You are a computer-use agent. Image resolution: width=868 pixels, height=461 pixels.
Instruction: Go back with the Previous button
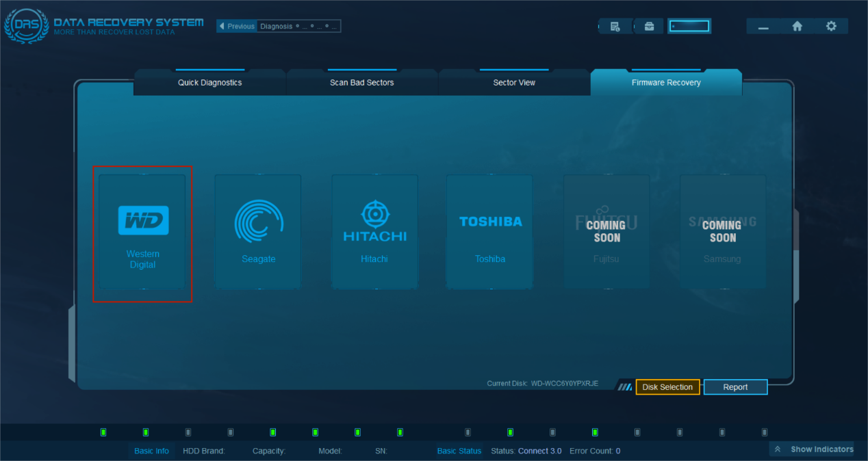click(237, 26)
